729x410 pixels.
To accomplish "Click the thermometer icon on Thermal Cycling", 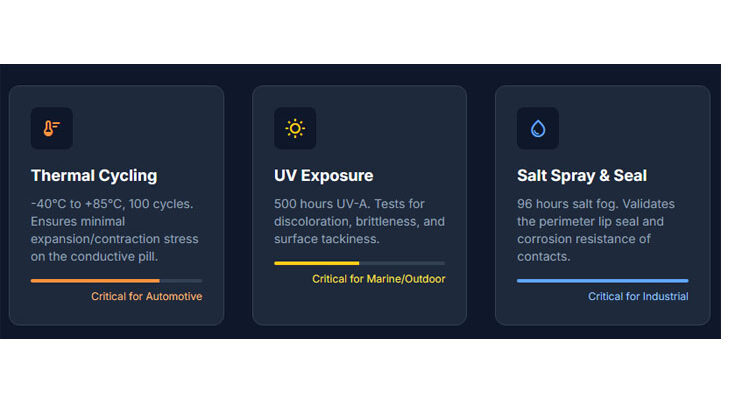I will [x=51, y=128].
